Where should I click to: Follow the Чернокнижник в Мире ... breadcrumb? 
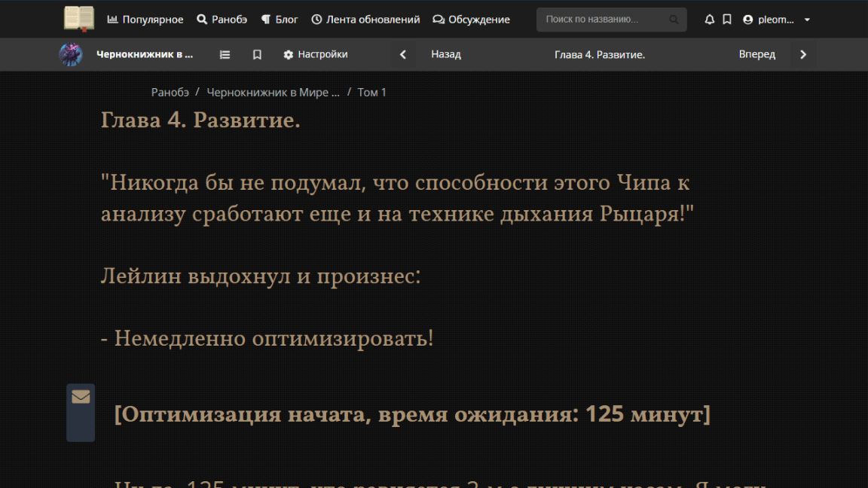(x=273, y=93)
